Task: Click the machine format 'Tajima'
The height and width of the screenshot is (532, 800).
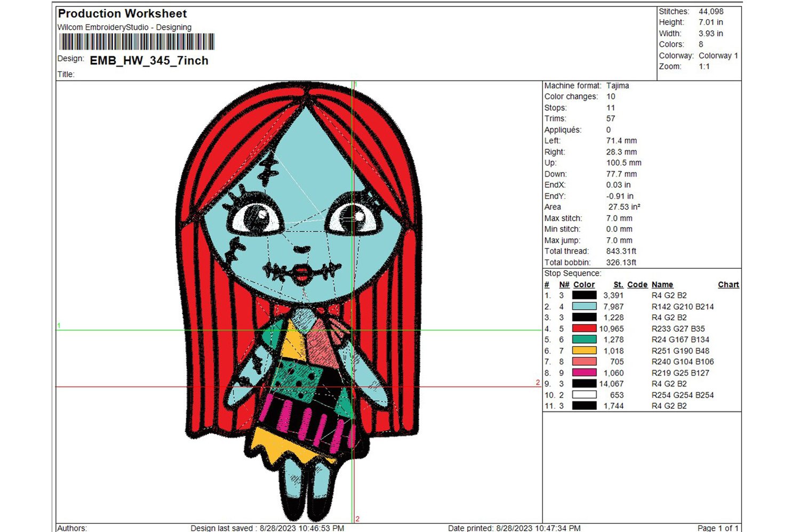Action: point(618,85)
